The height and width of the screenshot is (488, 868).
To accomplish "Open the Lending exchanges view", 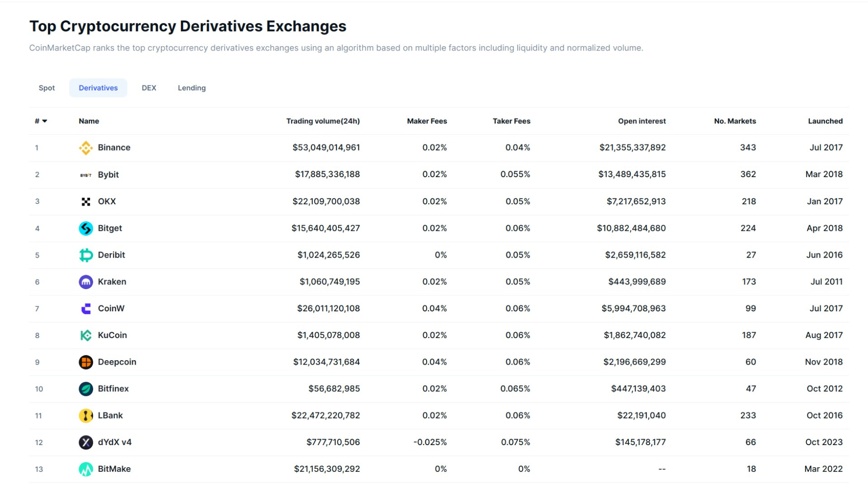I will tap(191, 88).
